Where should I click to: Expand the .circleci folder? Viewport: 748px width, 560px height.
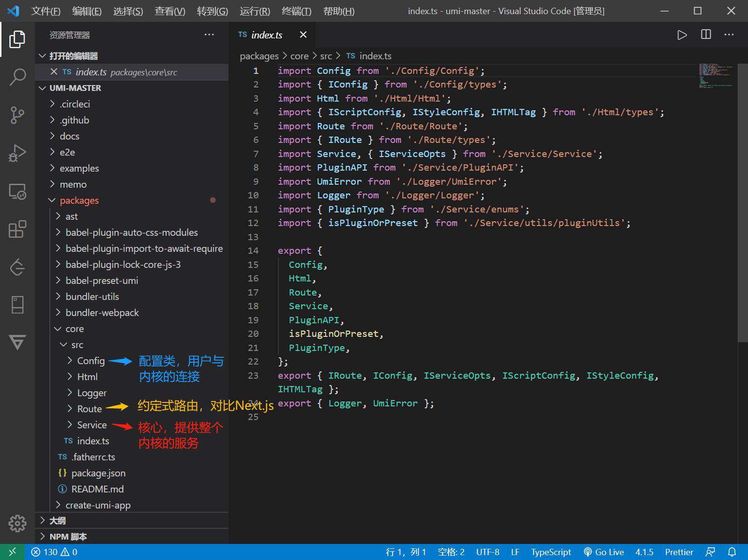pos(132,104)
